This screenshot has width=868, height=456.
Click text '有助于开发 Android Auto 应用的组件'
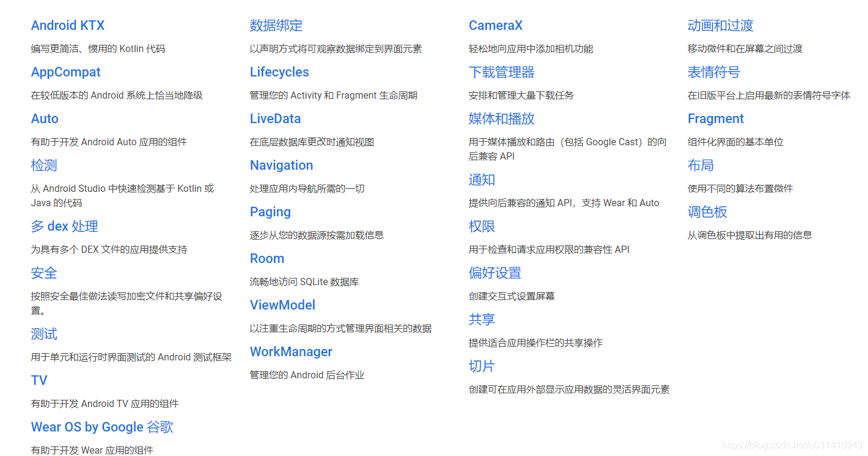[x=109, y=142]
